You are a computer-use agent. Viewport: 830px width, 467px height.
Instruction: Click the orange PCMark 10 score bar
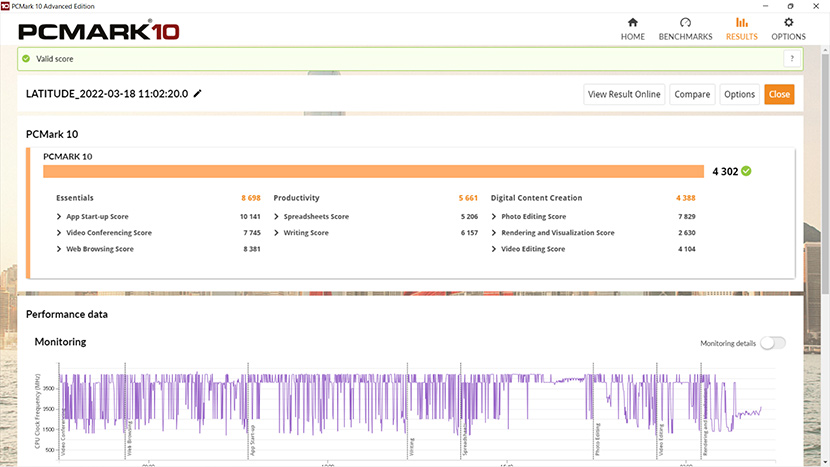373,172
